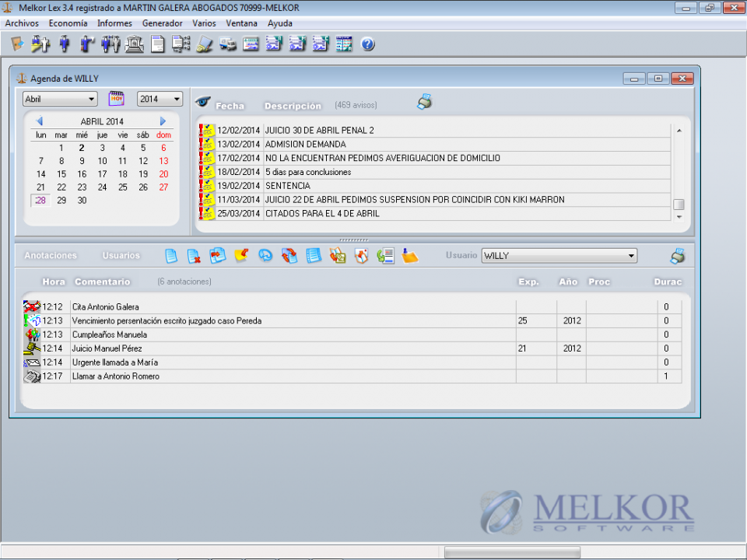Click the printer icon above the avisos list
Screen dimensions: 747x560
point(424,102)
